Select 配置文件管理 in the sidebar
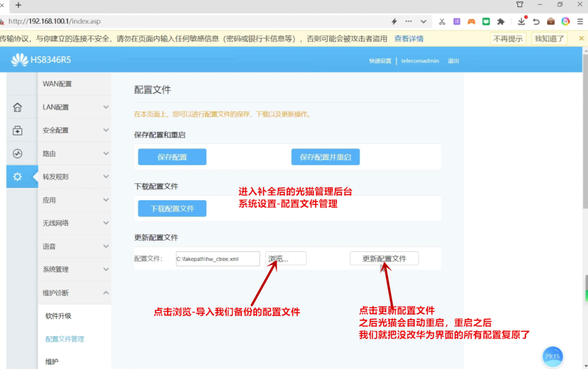 [x=64, y=339]
